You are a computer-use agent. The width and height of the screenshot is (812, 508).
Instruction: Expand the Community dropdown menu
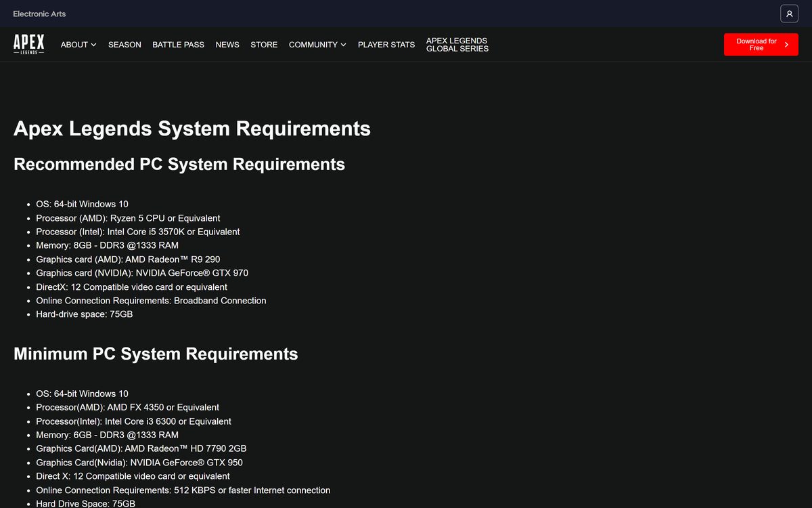pyautogui.click(x=317, y=45)
